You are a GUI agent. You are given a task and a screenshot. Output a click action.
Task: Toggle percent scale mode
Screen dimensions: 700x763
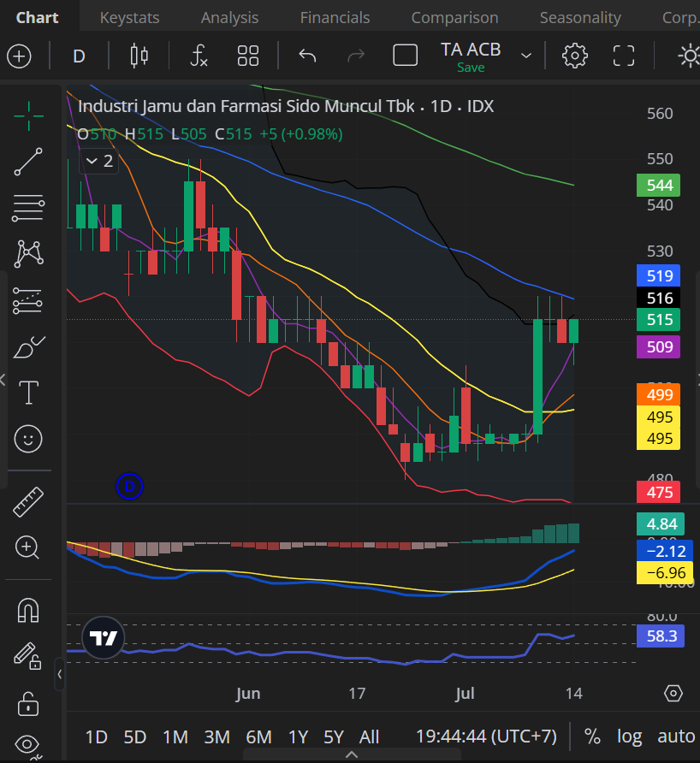pos(592,736)
